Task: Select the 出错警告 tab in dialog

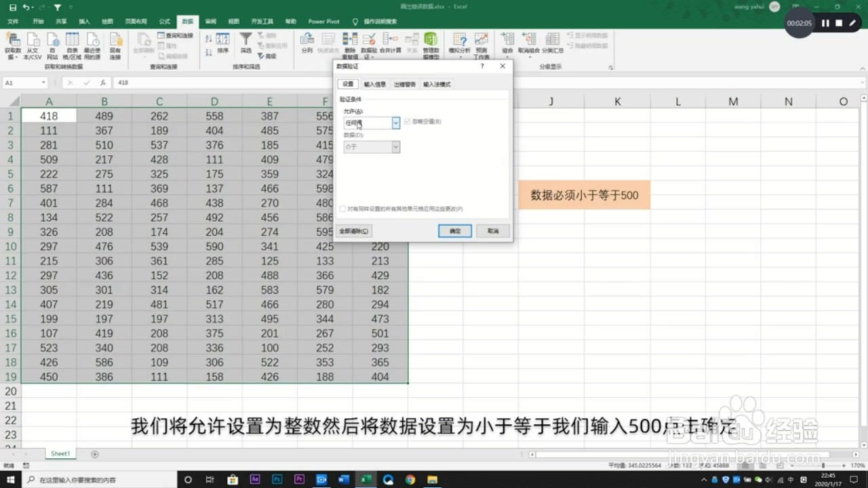Action: click(405, 84)
